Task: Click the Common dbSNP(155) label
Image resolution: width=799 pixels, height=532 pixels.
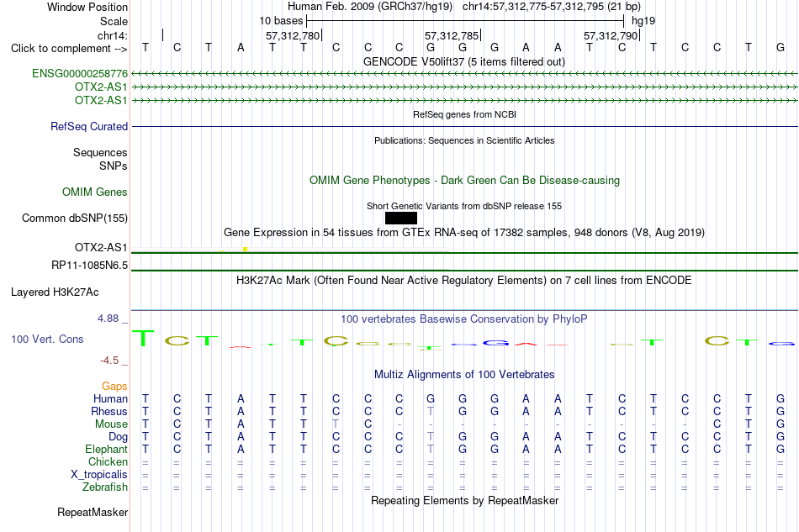Action: pyautogui.click(x=75, y=218)
